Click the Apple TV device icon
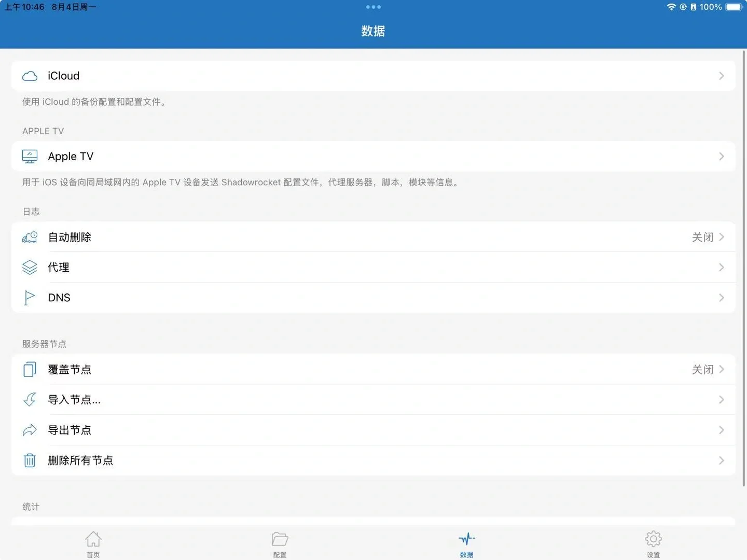 coord(30,156)
